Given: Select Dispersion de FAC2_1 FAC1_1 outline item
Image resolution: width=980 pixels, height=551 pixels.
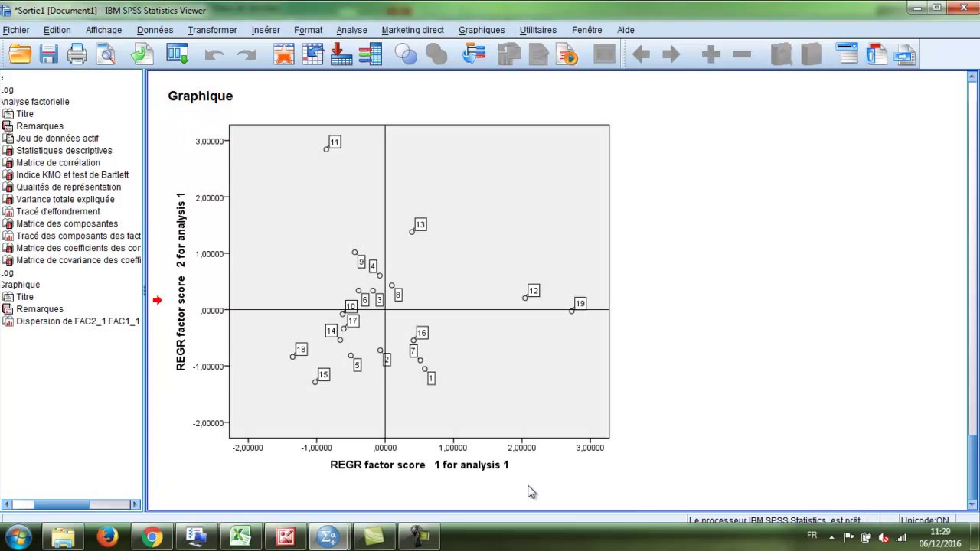Looking at the screenshot, I should click(x=77, y=321).
